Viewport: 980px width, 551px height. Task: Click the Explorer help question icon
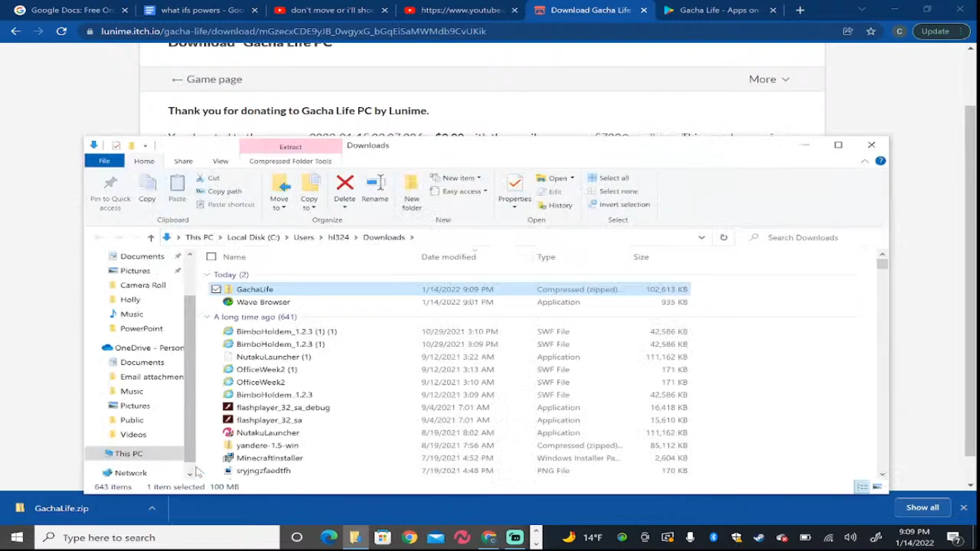pyautogui.click(x=880, y=161)
